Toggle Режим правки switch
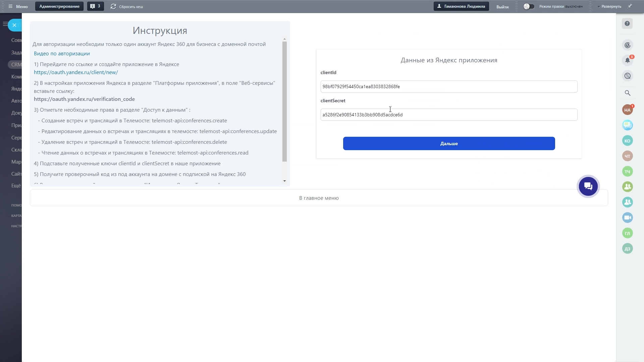644x362 pixels. [529, 6]
